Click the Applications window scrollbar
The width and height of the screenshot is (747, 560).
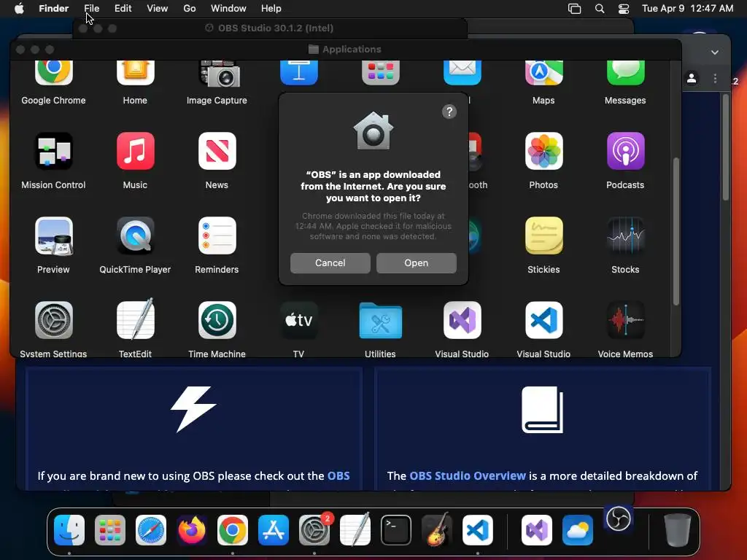pos(676,231)
